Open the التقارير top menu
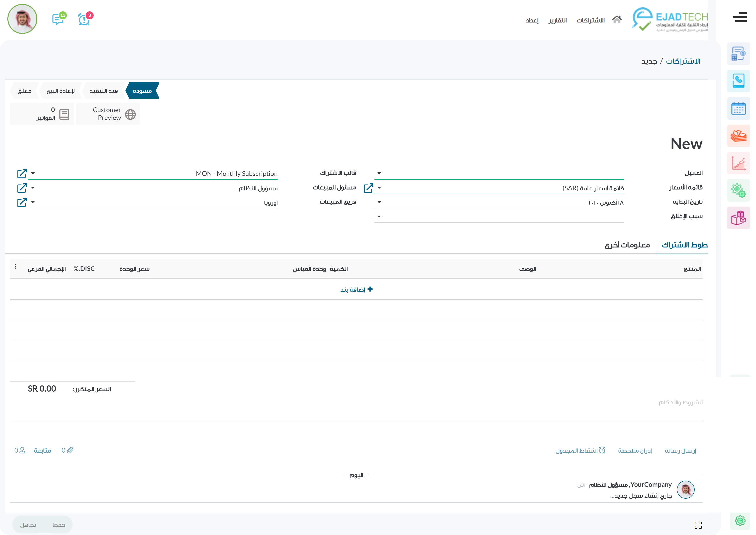Viewport: 756px width, 535px height. [x=557, y=20]
